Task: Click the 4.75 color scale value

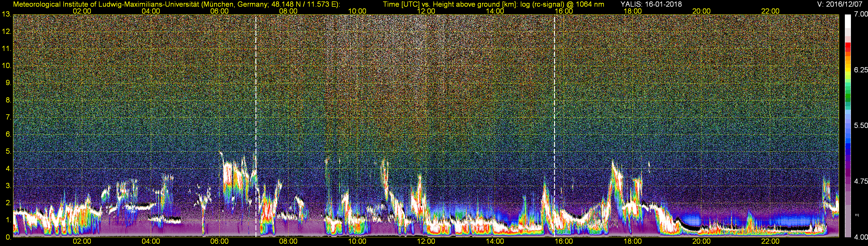Action: coord(860,181)
